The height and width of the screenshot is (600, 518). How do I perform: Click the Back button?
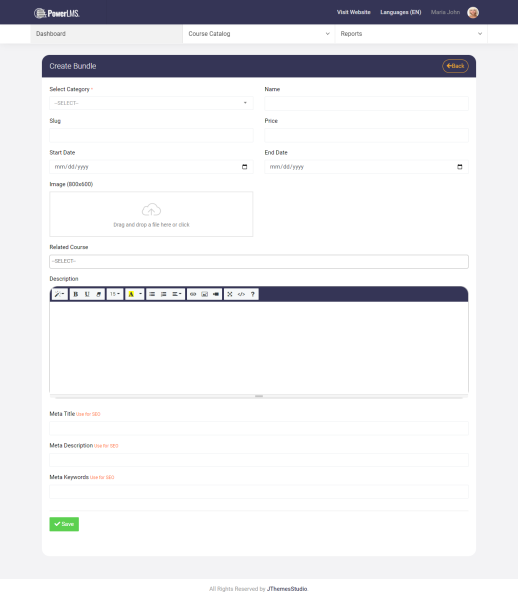(455, 66)
